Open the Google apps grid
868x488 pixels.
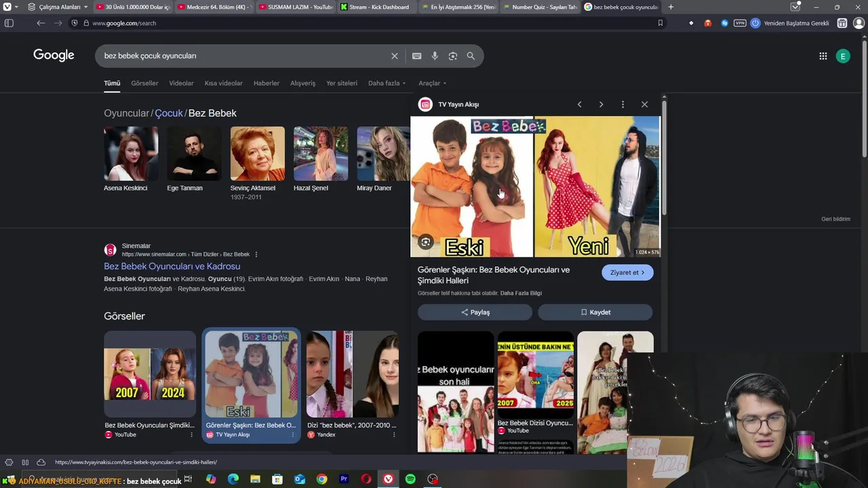823,56
